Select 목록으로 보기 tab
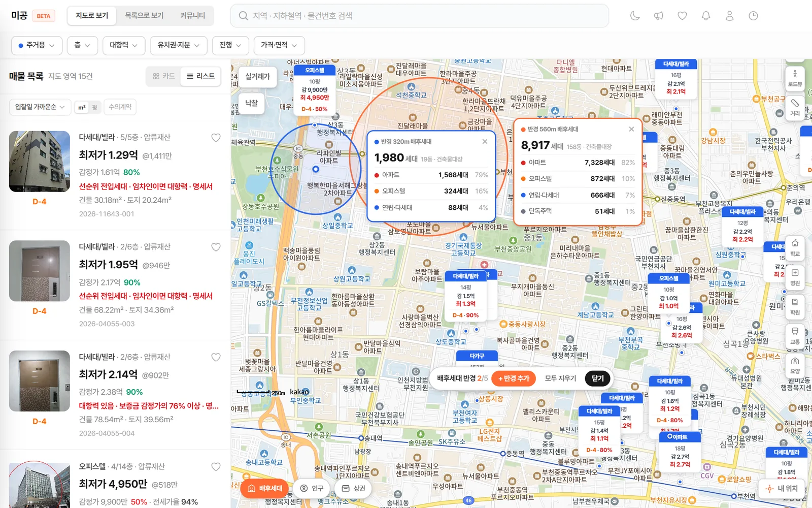This screenshot has height=508, width=812. (144, 16)
